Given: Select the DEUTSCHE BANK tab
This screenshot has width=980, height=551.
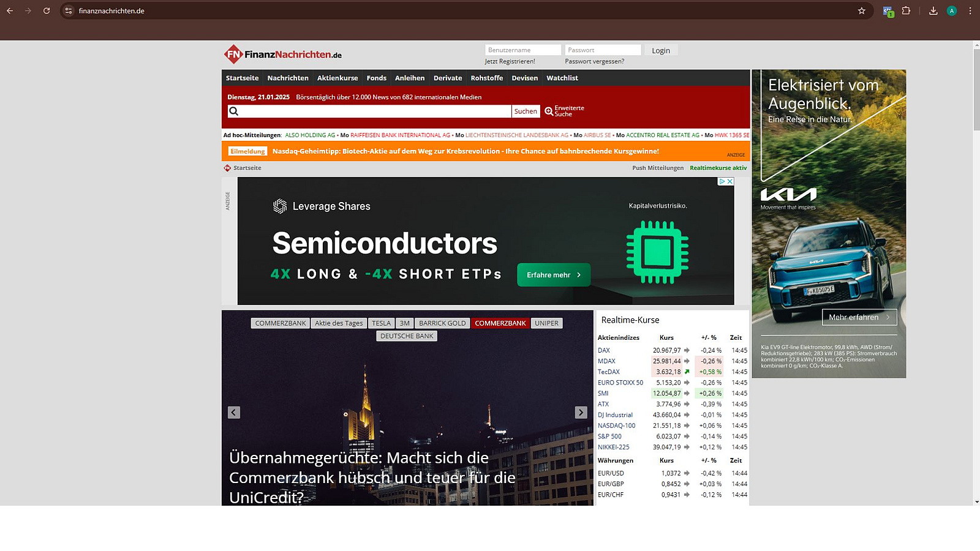Looking at the screenshot, I should point(407,336).
